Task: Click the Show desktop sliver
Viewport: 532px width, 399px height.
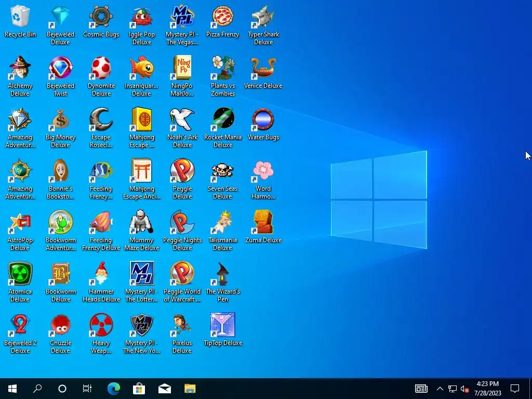Action: (x=530, y=389)
